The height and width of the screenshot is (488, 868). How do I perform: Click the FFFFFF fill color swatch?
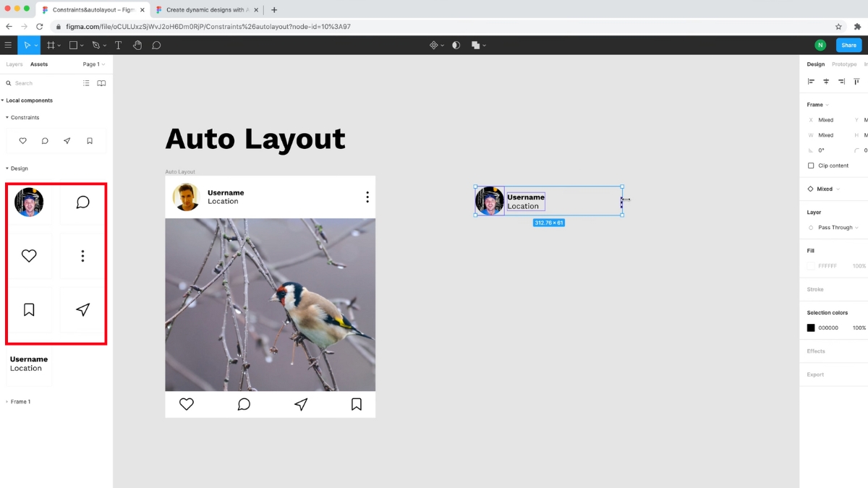(811, 266)
